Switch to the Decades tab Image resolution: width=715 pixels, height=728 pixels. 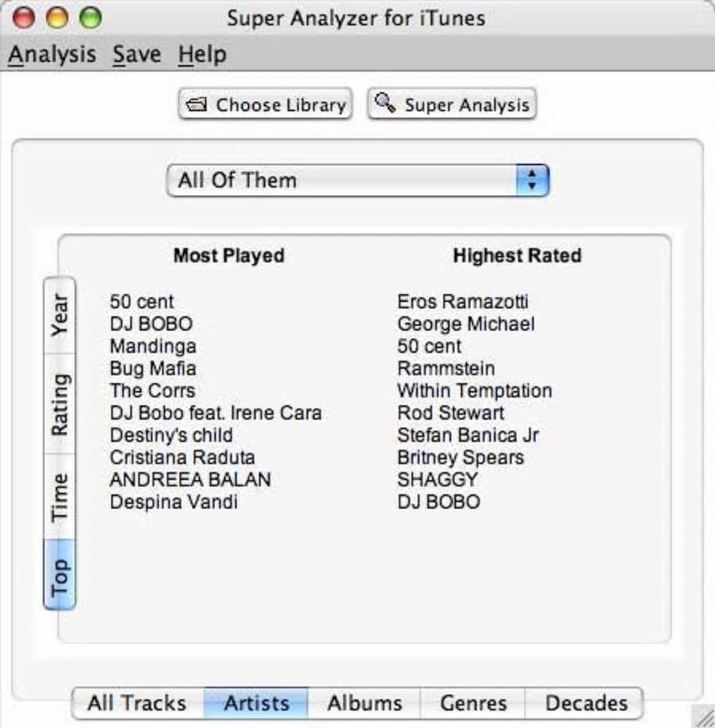pyautogui.click(x=584, y=703)
